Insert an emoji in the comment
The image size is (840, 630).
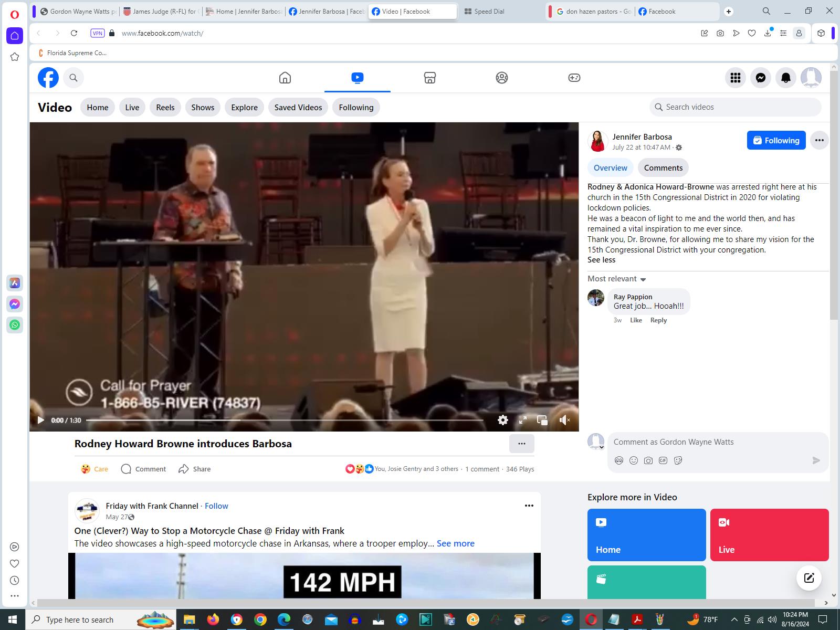point(634,460)
